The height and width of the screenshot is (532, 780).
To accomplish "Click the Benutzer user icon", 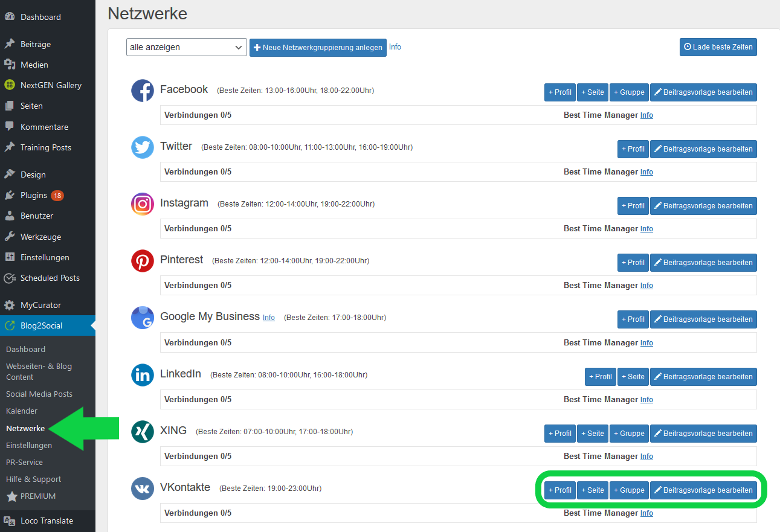I will tap(10, 216).
